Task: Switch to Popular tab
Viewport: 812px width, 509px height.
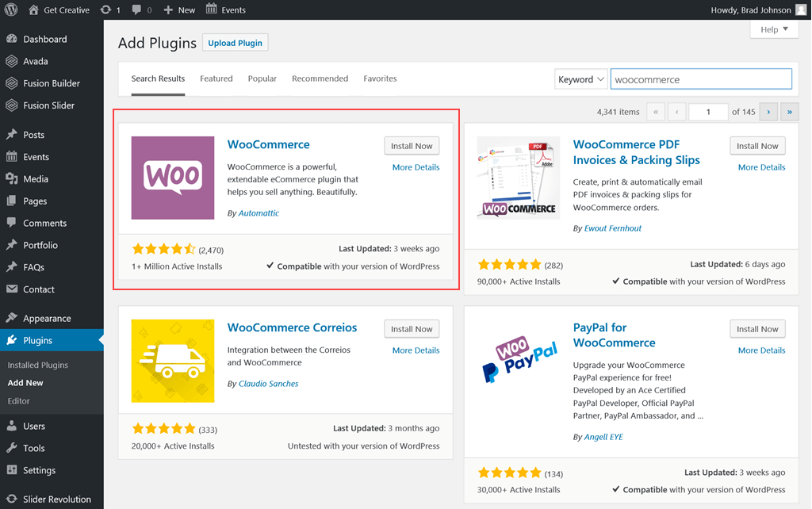Action: pyautogui.click(x=262, y=78)
